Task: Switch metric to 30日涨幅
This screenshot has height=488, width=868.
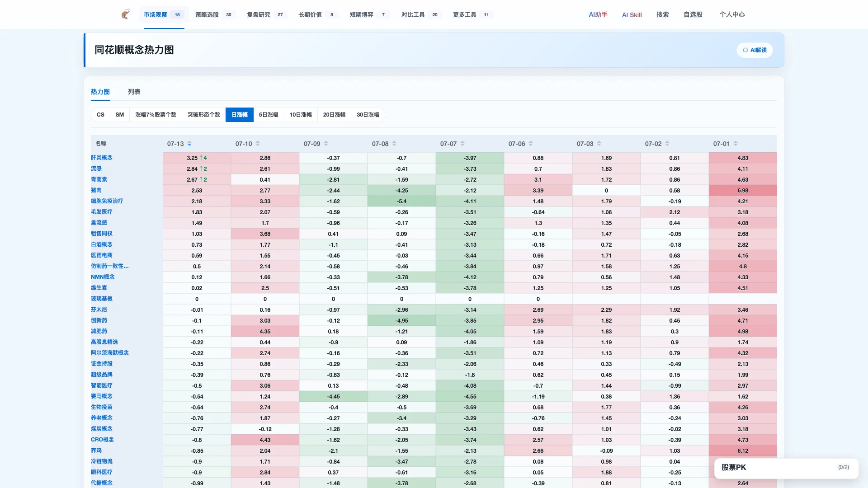Action: [x=368, y=115]
